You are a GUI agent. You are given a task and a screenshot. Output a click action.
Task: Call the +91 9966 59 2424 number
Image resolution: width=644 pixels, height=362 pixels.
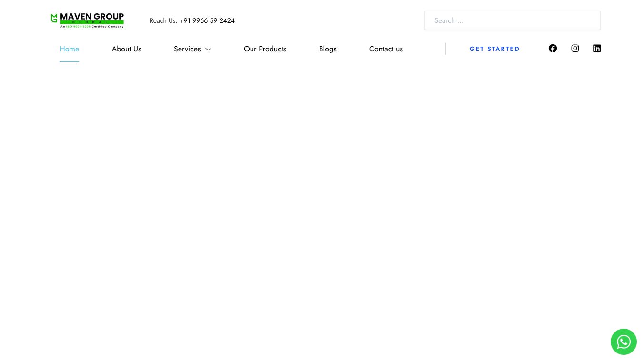(x=207, y=20)
